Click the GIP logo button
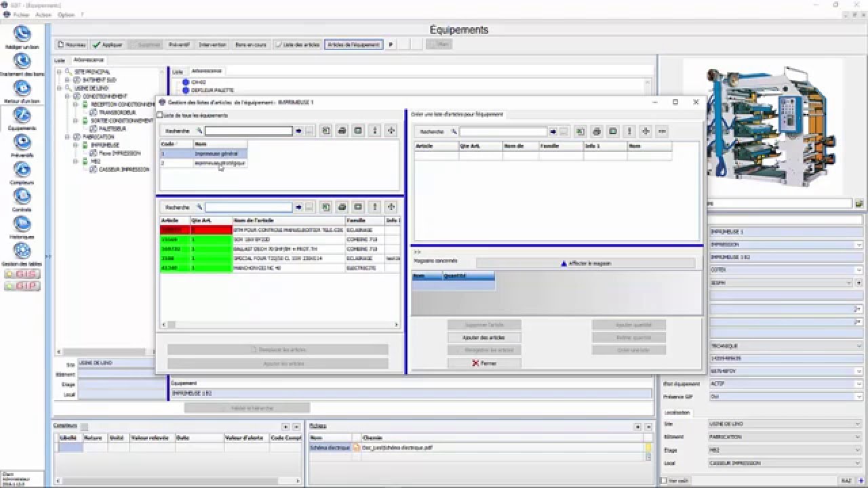Screen dimensions: 868x488 tap(22, 286)
